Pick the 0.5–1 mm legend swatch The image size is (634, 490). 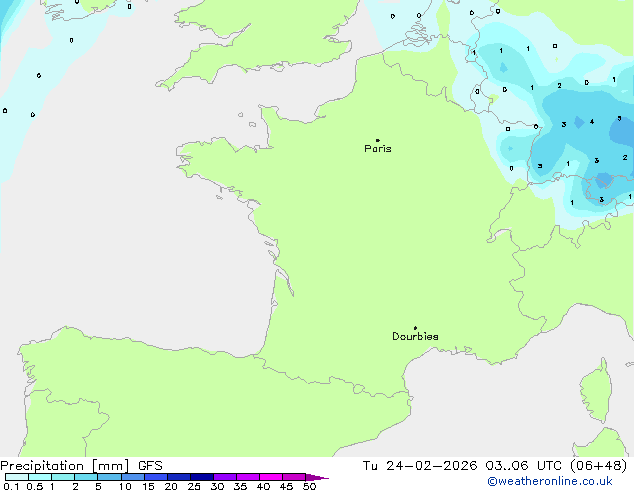tap(40, 477)
